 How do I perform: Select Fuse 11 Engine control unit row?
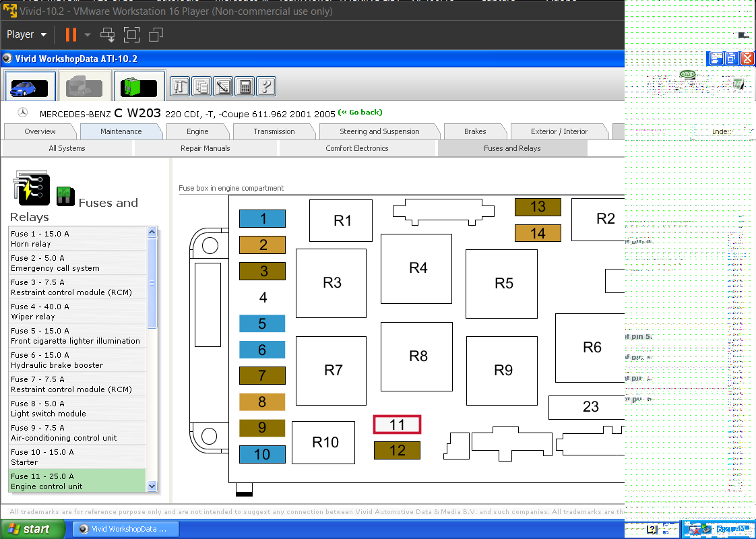tap(77, 481)
